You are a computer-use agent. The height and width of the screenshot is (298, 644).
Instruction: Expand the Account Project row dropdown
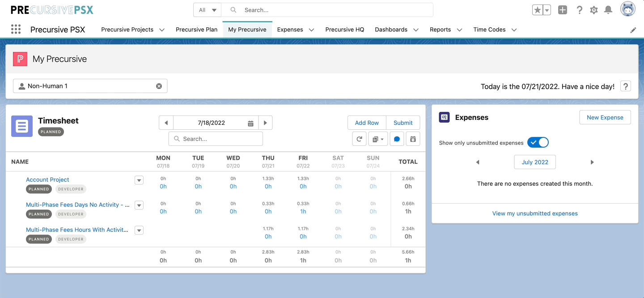139,180
